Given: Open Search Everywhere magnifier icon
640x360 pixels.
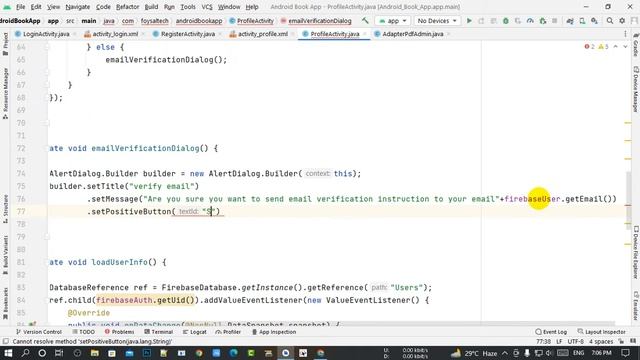Looking at the screenshot, I should click(610, 20).
